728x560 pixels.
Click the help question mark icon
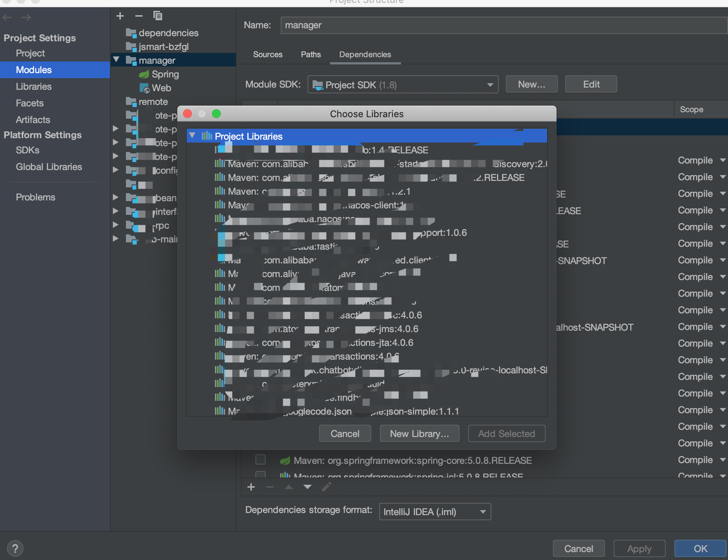pyautogui.click(x=15, y=548)
